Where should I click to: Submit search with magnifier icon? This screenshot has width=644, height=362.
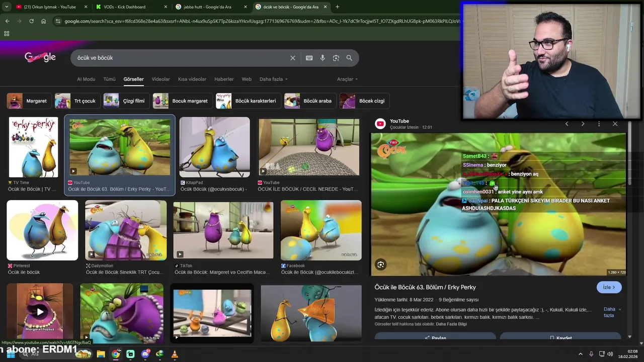[349, 58]
